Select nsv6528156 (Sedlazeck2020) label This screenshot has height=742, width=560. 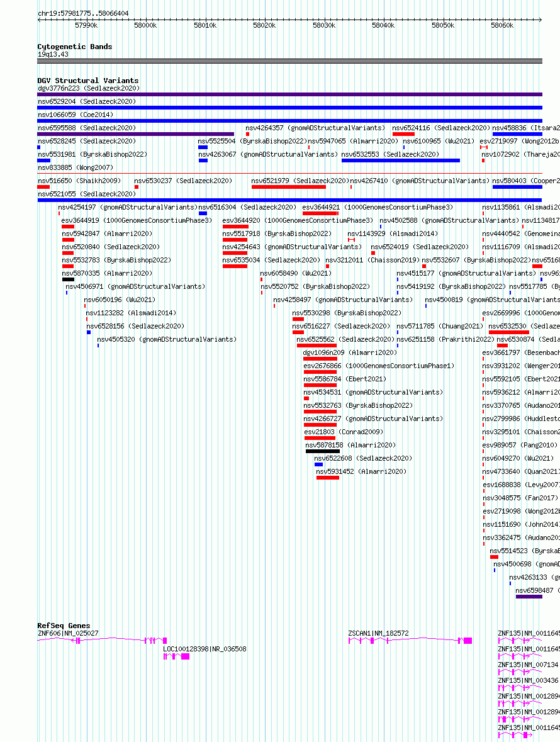coord(135,327)
